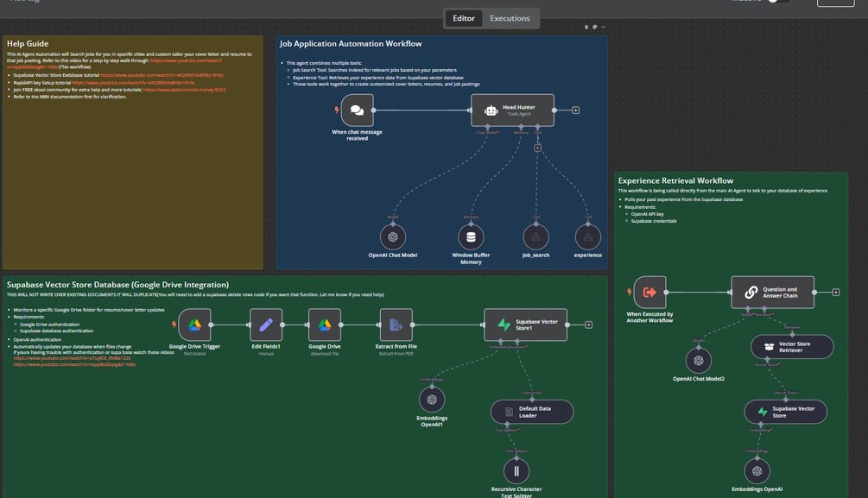The width and height of the screenshot is (868, 498).
Task: Select the OpenAI Chat Model node
Action: [x=393, y=236]
